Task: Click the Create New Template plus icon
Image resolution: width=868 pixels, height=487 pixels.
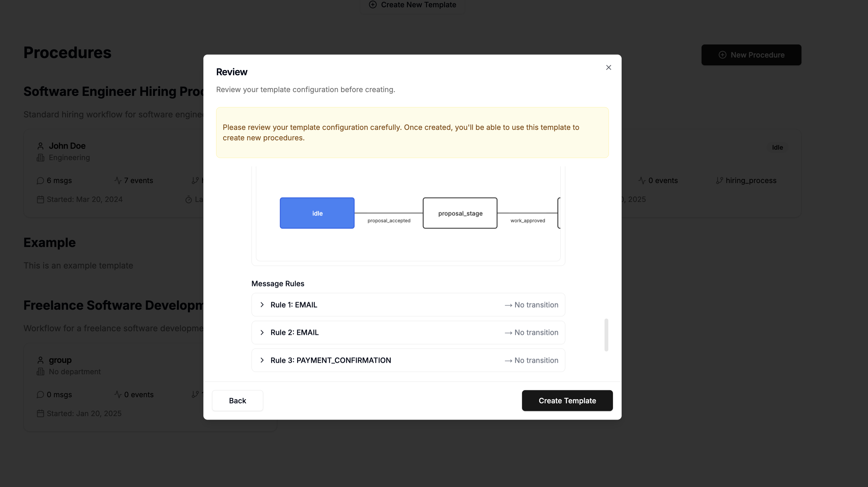Action: tap(372, 5)
